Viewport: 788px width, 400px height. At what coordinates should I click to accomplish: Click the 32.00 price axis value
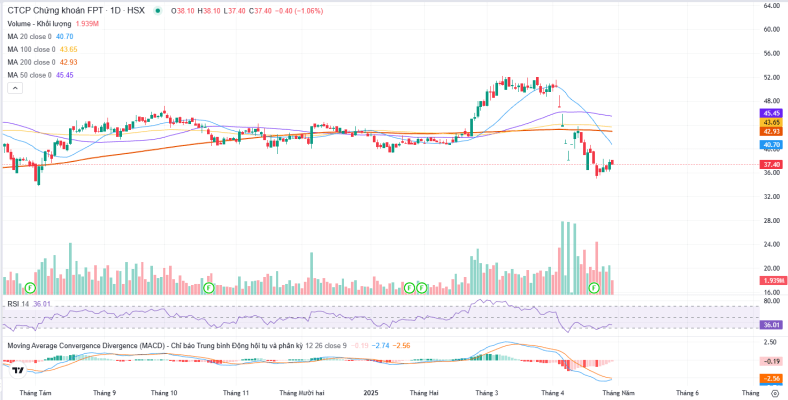tap(771, 196)
